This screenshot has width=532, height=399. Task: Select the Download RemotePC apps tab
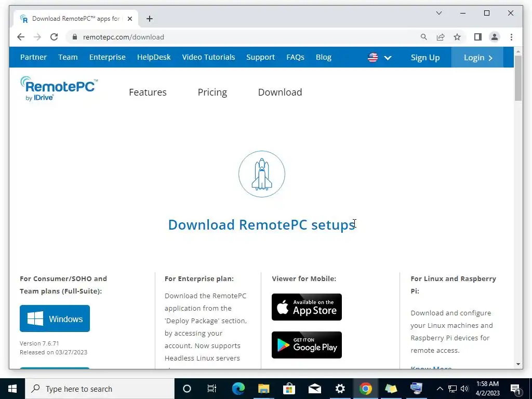(x=76, y=19)
